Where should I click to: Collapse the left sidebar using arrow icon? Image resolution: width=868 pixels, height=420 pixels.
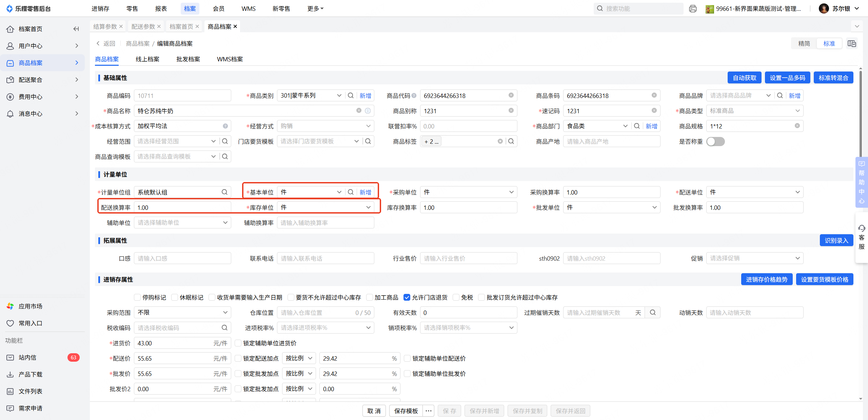(x=76, y=29)
